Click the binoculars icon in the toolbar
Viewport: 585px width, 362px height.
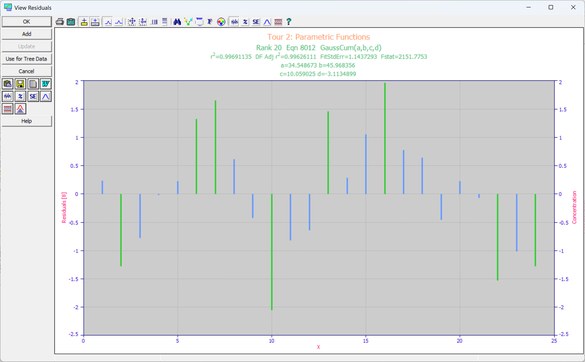[177, 22]
